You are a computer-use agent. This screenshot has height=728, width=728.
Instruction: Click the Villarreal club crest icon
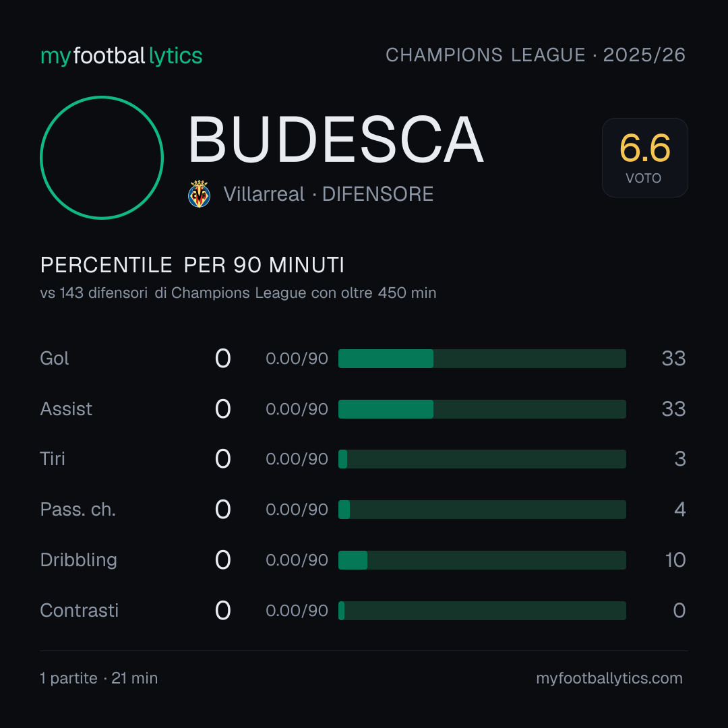(x=199, y=194)
